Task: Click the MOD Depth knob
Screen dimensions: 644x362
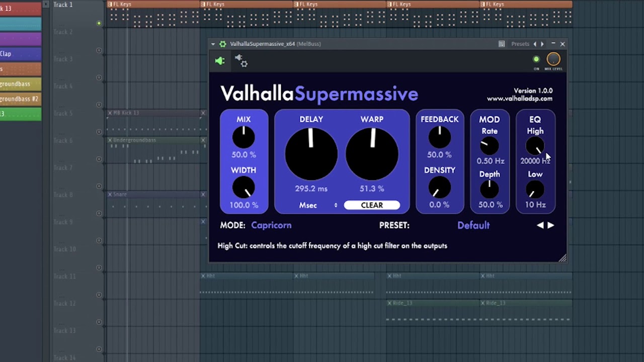Action: tap(490, 189)
